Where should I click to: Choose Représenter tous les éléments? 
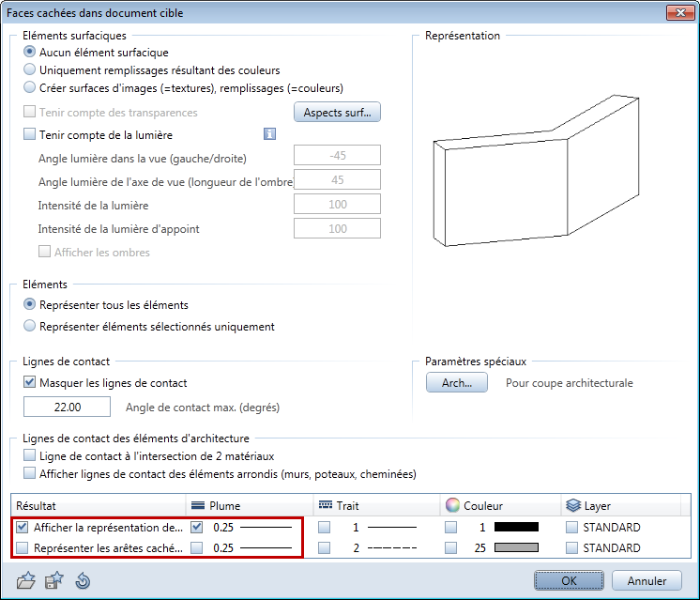tap(29, 304)
